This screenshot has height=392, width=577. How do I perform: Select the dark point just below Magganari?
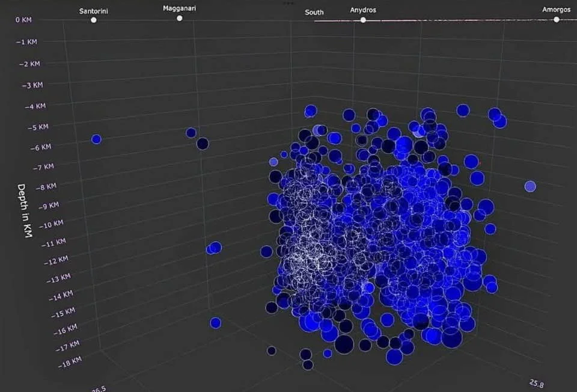[x=203, y=144]
